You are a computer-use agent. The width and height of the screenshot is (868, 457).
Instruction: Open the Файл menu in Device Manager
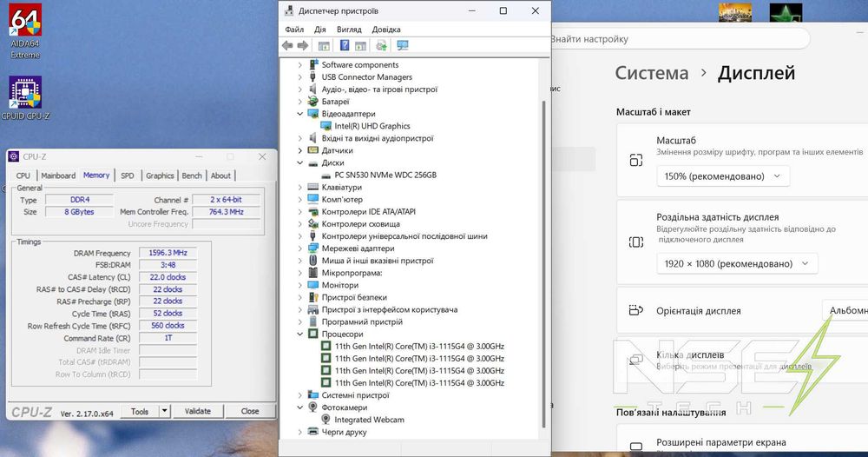coord(294,30)
